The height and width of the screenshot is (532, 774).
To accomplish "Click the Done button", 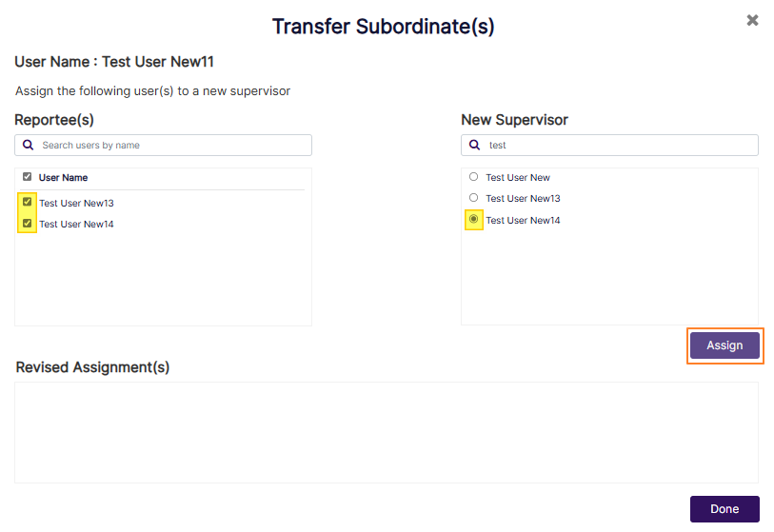I will click(724, 509).
